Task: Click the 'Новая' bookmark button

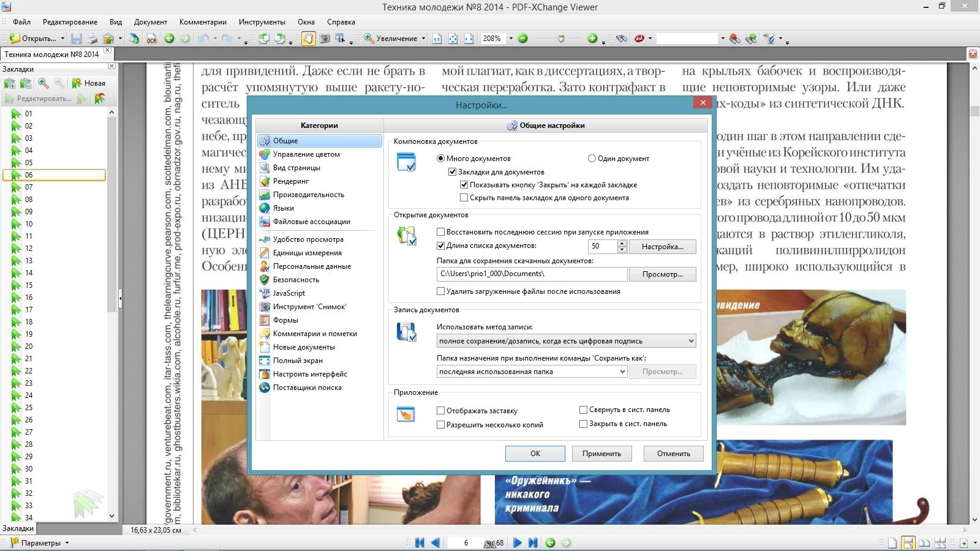Action: click(89, 83)
